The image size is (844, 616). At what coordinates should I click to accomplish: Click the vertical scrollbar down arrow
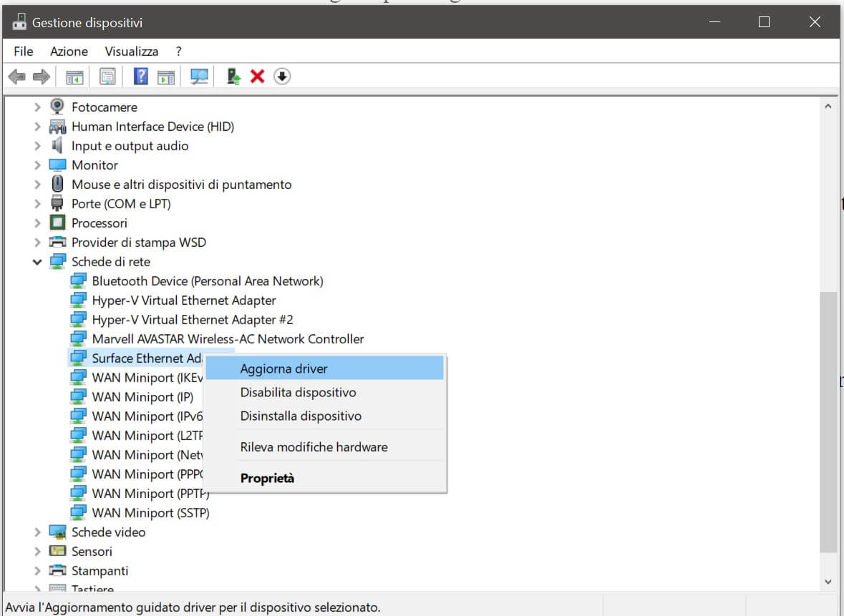pyautogui.click(x=828, y=582)
